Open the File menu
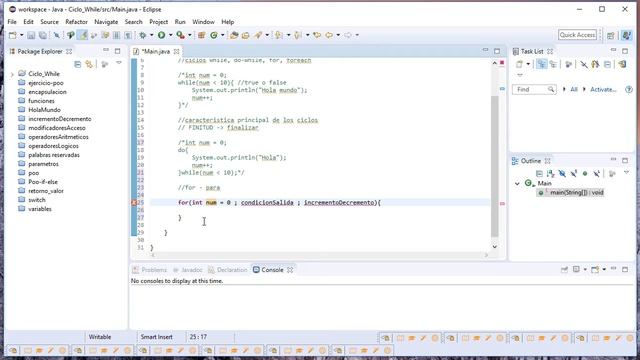This screenshot has height=360, width=640. point(12,22)
